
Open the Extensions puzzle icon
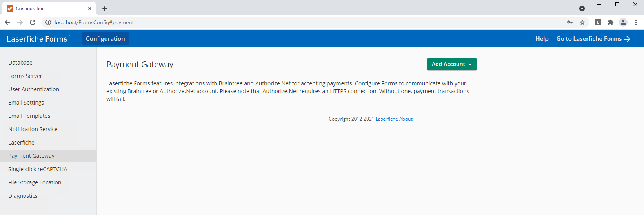click(x=611, y=22)
